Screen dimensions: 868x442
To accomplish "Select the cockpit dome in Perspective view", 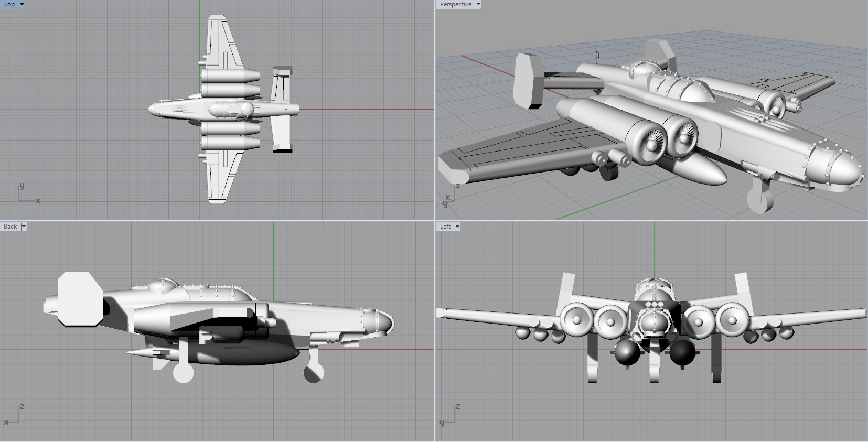I will click(696, 92).
